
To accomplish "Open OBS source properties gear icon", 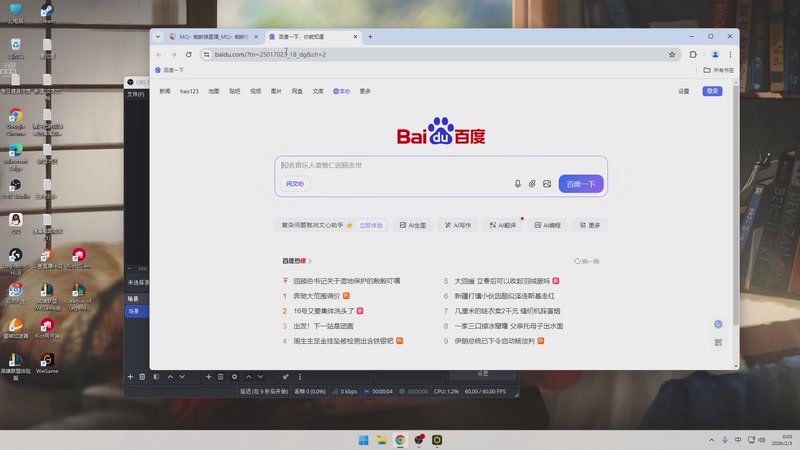I will [x=234, y=377].
